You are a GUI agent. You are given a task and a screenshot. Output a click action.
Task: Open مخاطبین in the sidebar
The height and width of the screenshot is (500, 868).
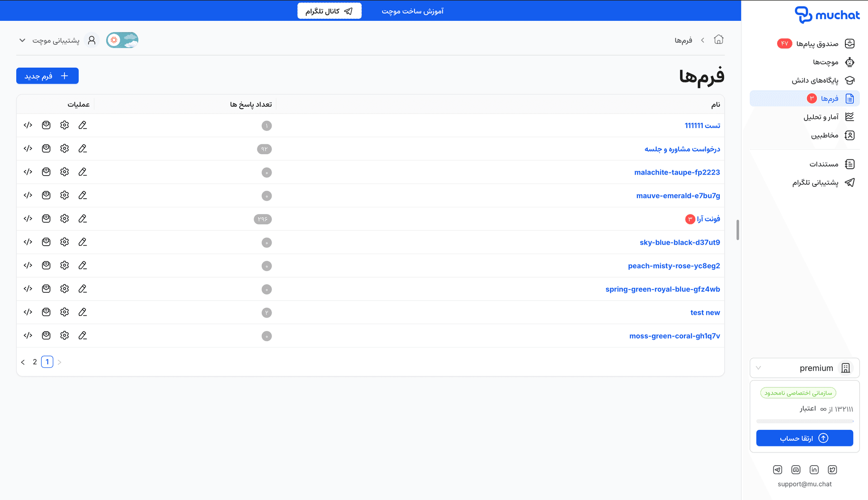tap(804, 135)
